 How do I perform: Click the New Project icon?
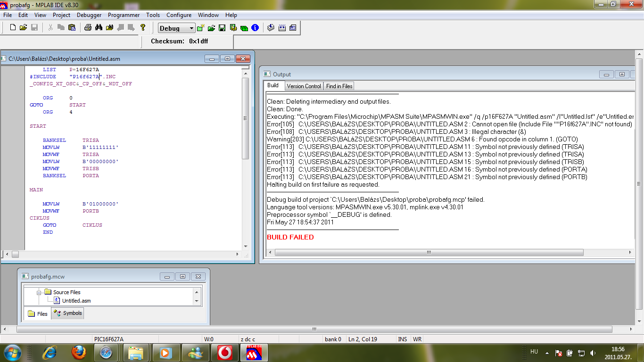point(201,28)
